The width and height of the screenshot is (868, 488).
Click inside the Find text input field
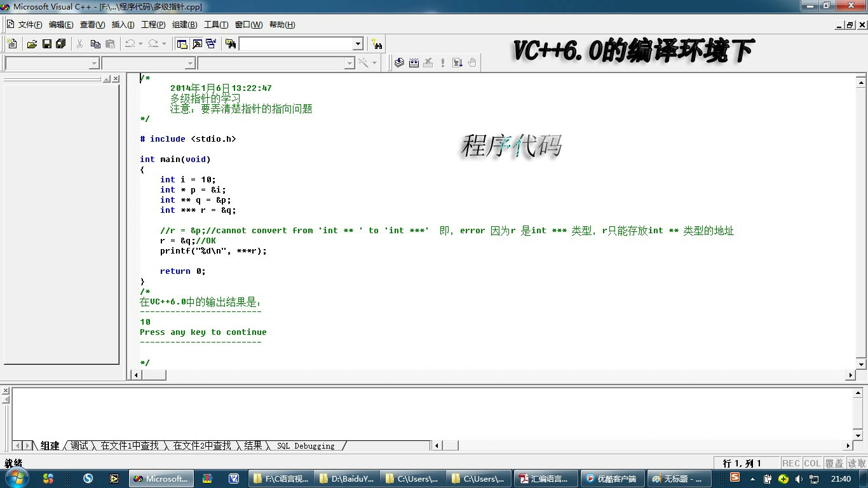(x=295, y=44)
